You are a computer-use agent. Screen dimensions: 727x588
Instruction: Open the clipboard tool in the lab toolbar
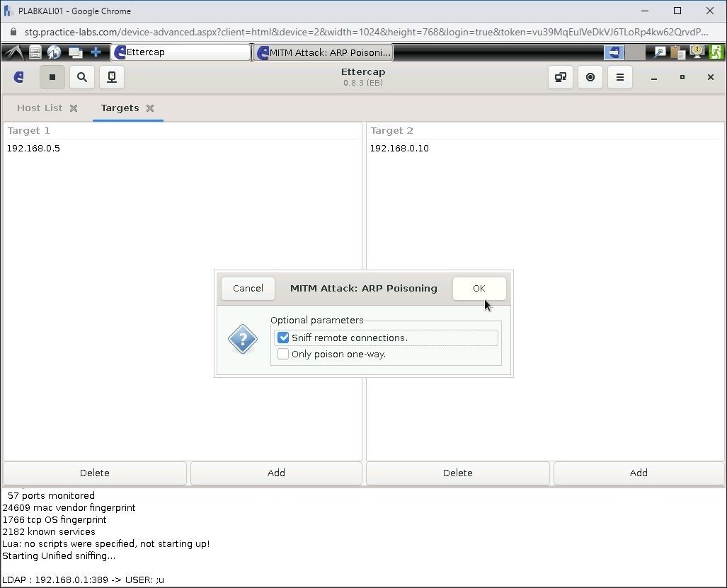pos(677,52)
